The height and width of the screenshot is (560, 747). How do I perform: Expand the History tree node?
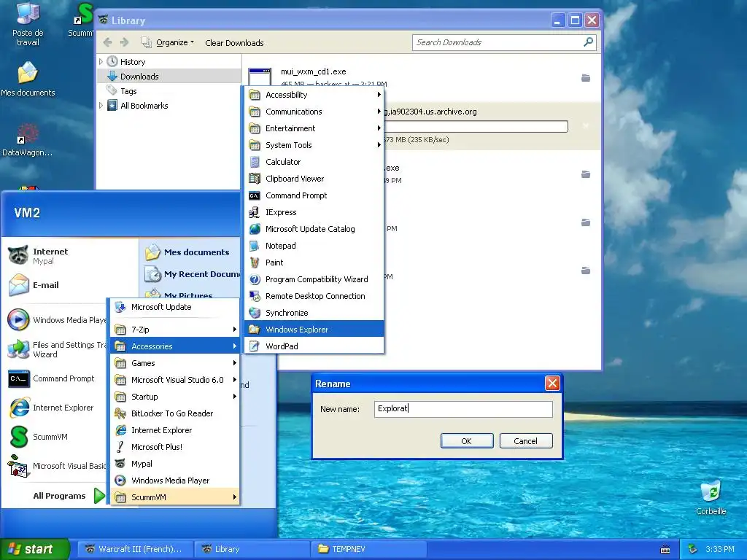[x=101, y=62]
